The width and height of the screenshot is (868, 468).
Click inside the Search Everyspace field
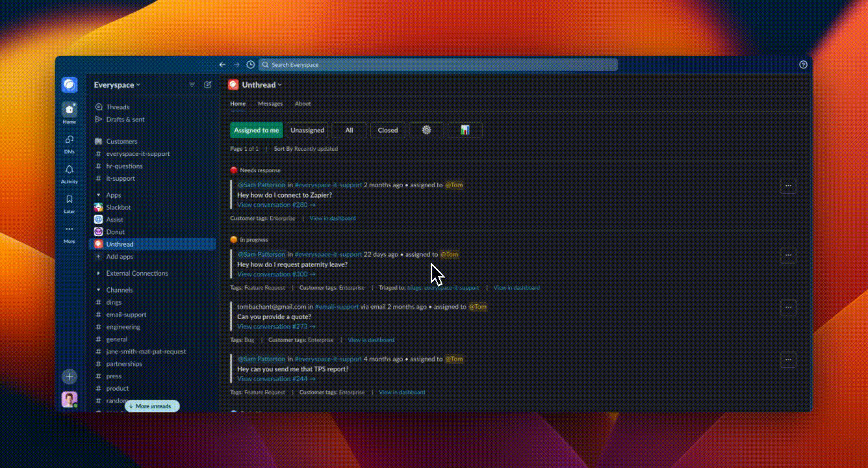coord(438,65)
